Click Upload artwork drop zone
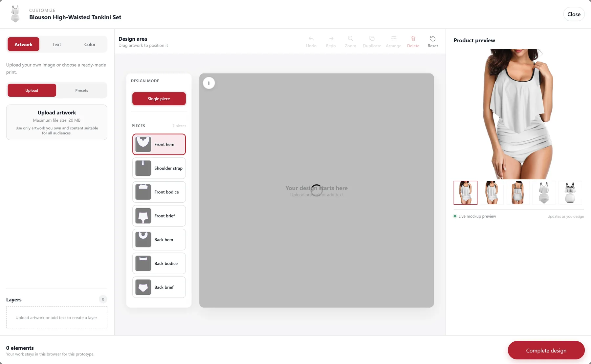 pyautogui.click(x=56, y=122)
